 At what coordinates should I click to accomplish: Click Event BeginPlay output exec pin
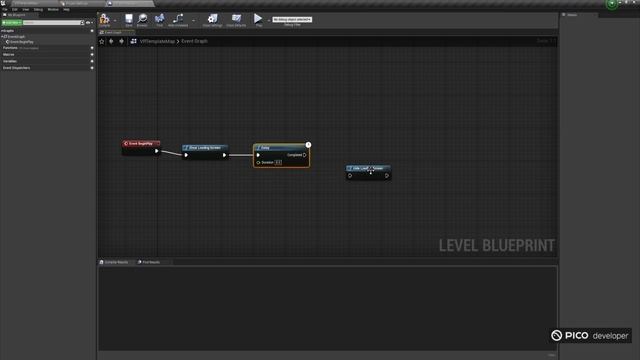[x=157, y=151]
